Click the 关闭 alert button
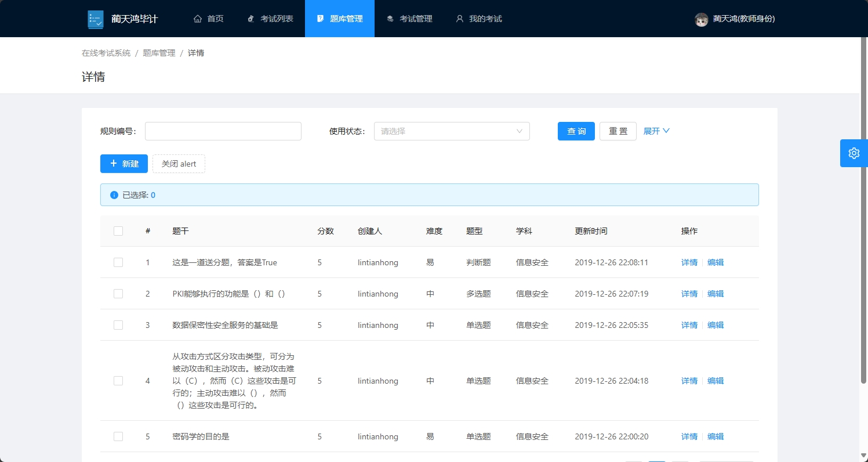The height and width of the screenshot is (462, 868). pos(179,164)
